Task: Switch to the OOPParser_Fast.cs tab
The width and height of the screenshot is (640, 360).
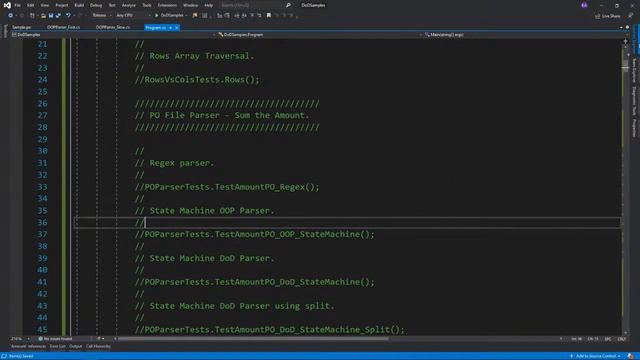Action: click(63, 27)
